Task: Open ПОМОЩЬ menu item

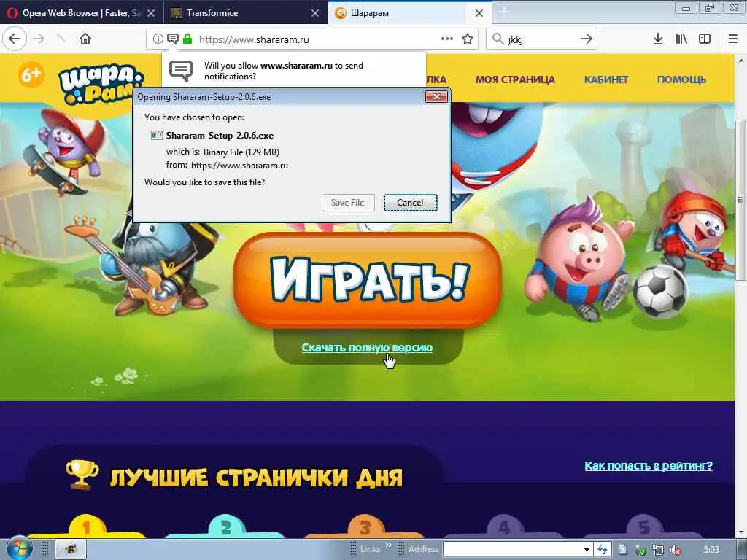Action: [x=681, y=79]
